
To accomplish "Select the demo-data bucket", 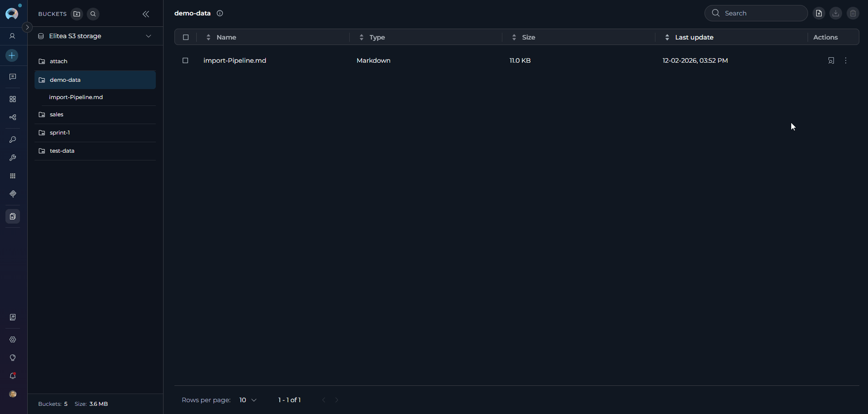I will click(x=95, y=80).
